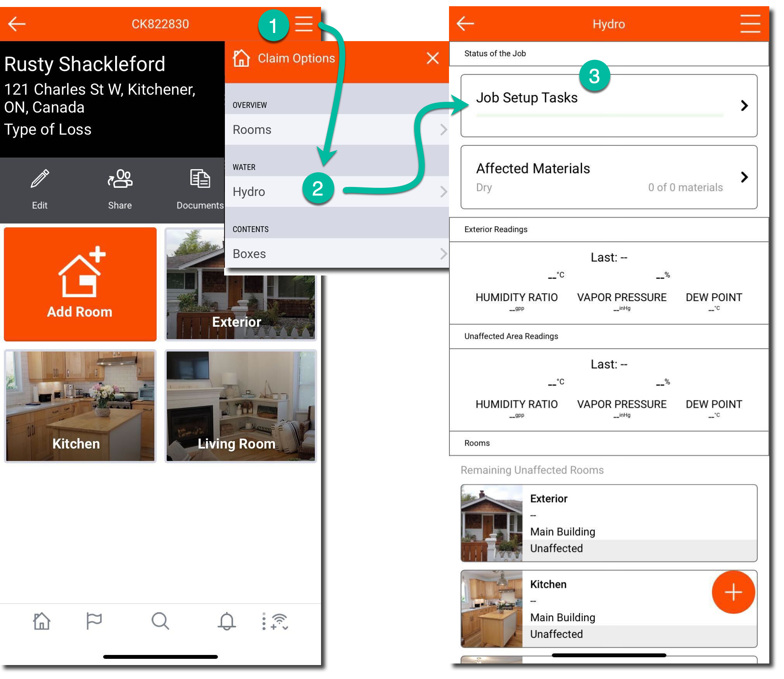The width and height of the screenshot is (784, 679).
Task: Open the Hydro screen hamburger menu
Action: (x=750, y=24)
